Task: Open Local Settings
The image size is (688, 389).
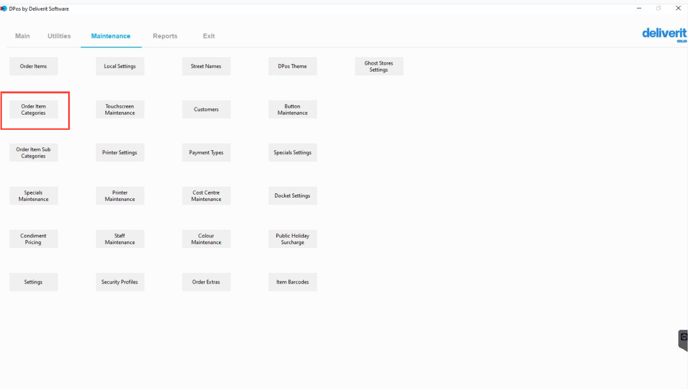Action: point(120,66)
